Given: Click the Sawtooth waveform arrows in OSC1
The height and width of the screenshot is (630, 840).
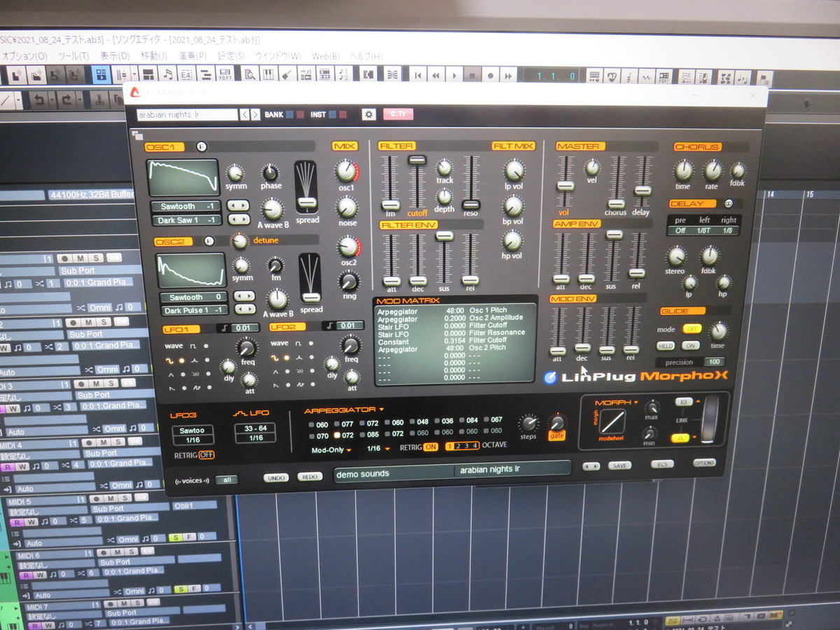Looking at the screenshot, I should click(x=237, y=206).
